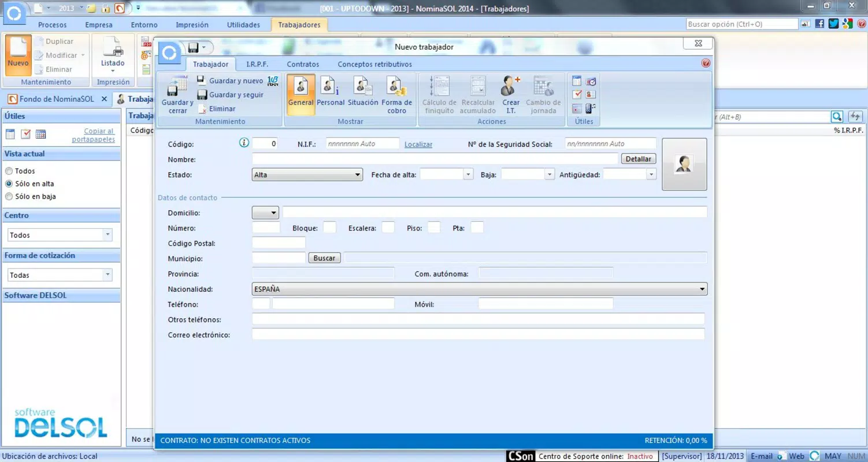
Task: Open the Fecha de alta date dropdown
Action: pos(469,174)
